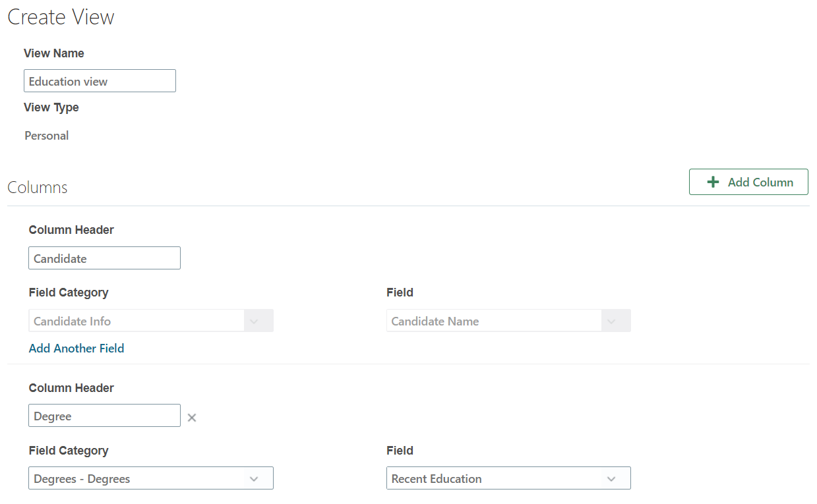Select the disabled Candidate Info category dropdown
Screen dimensions: 817x504
click(138, 322)
